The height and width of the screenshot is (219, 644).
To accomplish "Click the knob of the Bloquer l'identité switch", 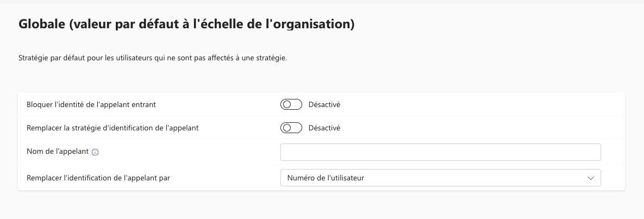I will tap(287, 104).
